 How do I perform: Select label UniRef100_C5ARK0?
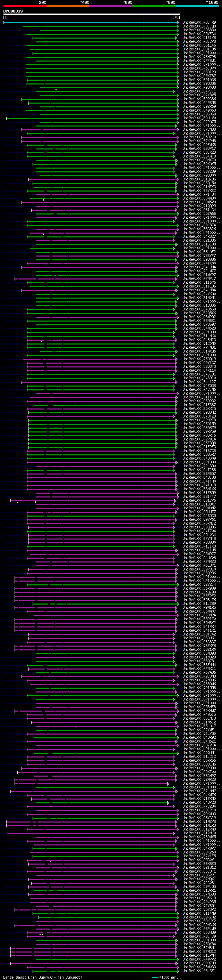pos(199,137)
